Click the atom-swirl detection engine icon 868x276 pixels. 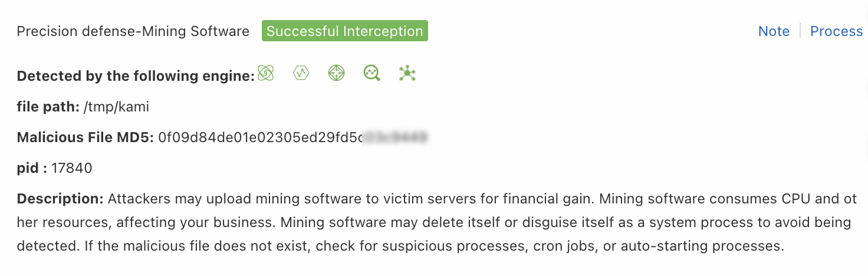pos(266,73)
